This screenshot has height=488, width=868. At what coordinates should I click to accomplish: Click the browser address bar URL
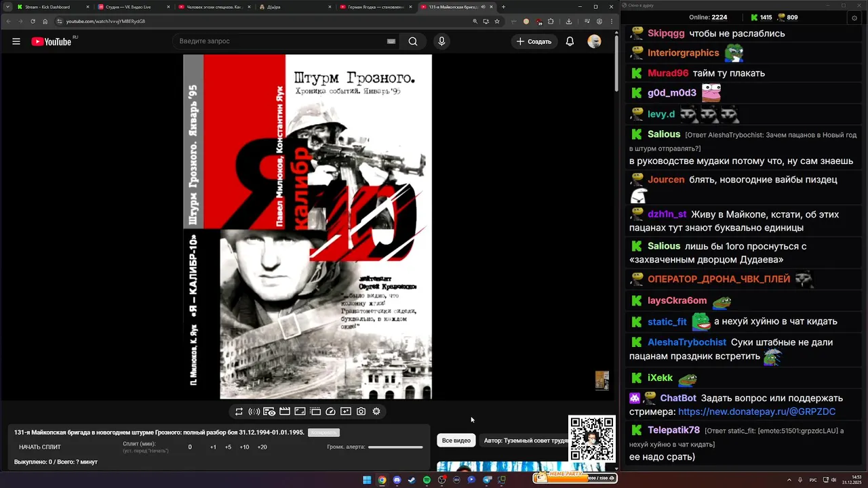tap(106, 21)
